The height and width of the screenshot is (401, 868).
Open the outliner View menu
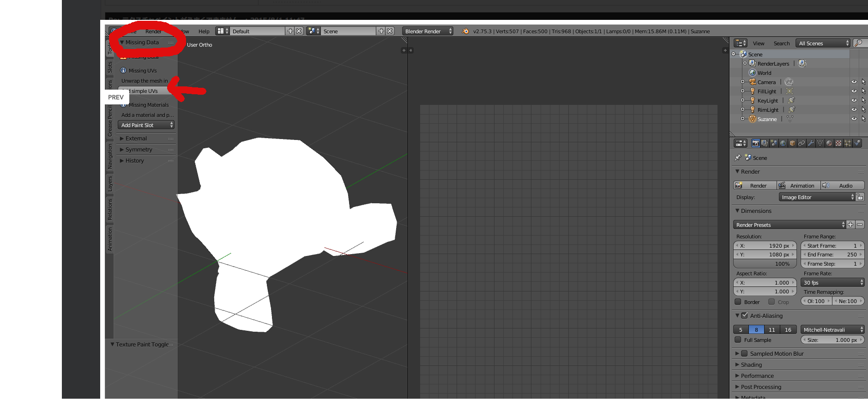click(759, 43)
